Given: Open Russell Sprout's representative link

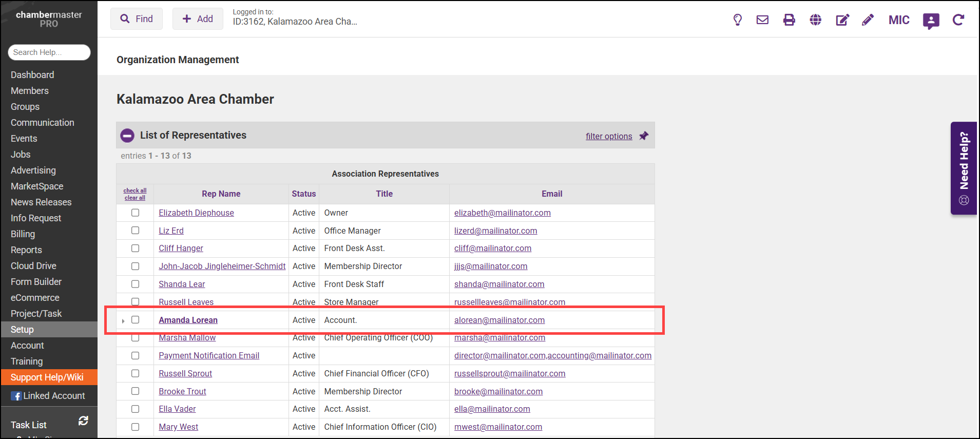Looking at the screenshot, I should tap(185, 373).
